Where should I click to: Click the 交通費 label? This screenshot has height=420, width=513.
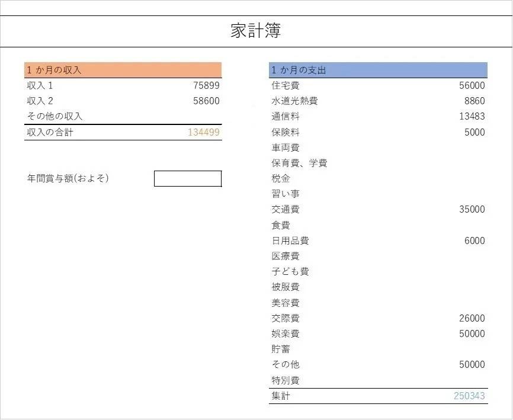point(286,209)
